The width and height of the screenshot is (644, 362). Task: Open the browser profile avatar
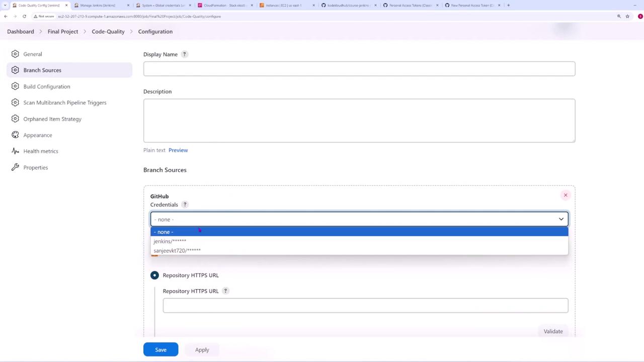(640, 16)
